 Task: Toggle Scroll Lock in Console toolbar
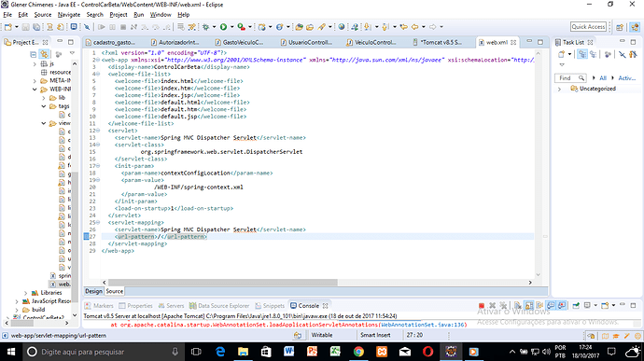tap(529, 306)
